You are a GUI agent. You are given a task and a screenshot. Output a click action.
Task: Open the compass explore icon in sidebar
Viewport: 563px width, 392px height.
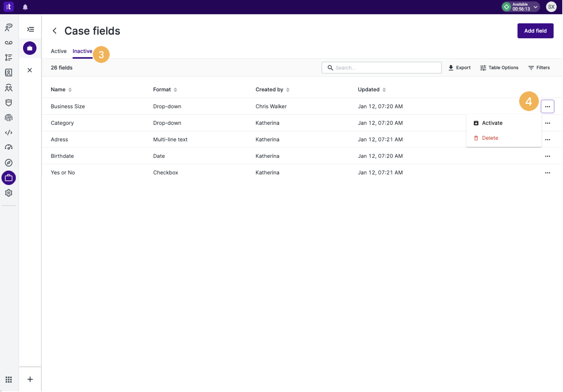pos(8,163)
